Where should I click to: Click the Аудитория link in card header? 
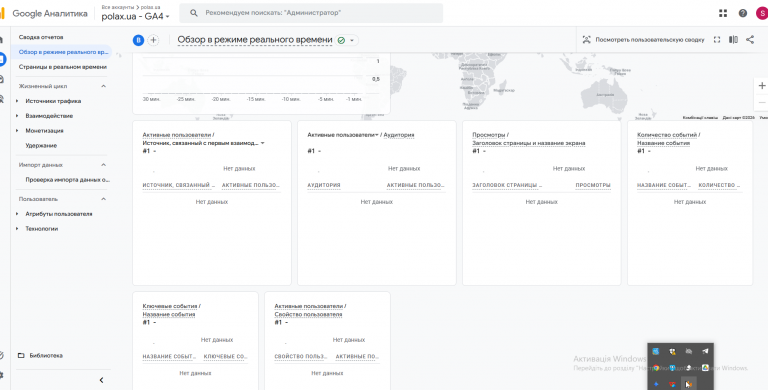click(399, 135)
